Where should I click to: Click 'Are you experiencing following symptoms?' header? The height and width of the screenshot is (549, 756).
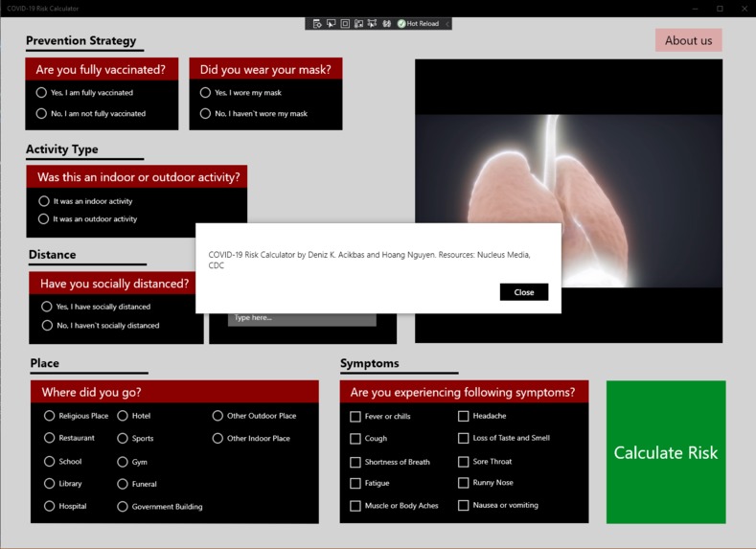tap(463, 392)
